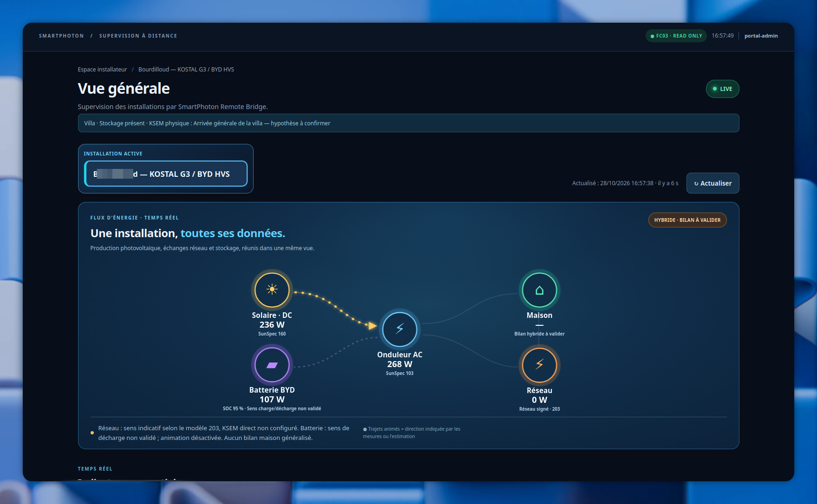Click the FLUX D'ÉNERGIE · TEMPS RÉEL label

point(134,218)
